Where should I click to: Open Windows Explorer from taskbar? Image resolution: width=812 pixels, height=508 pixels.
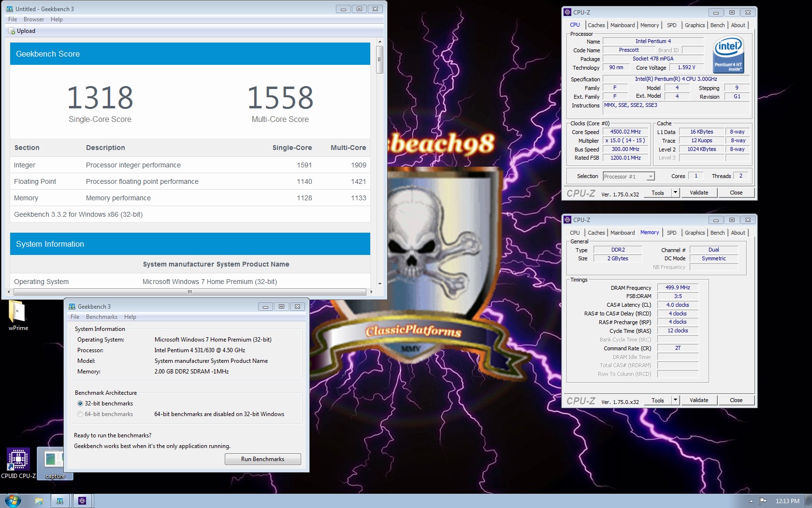point(39,501)
